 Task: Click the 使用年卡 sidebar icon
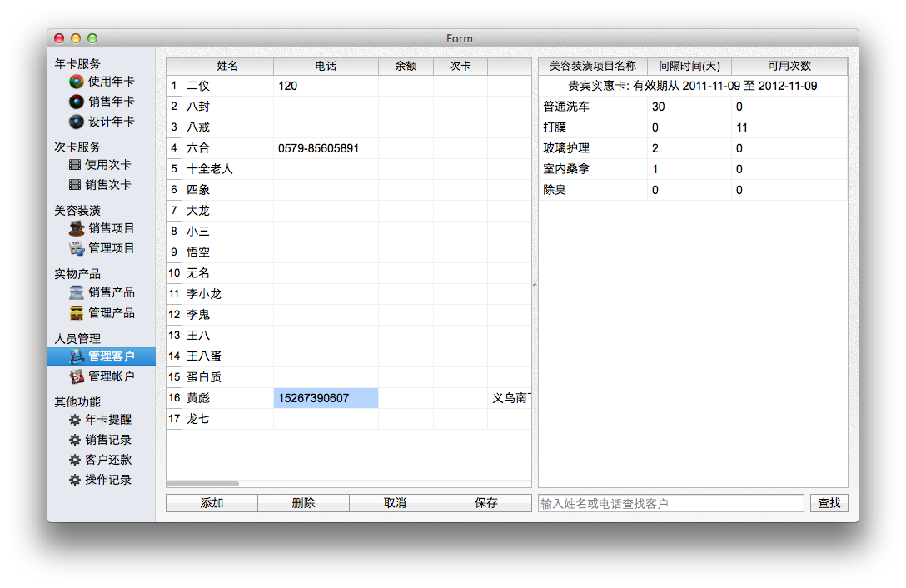76,82
